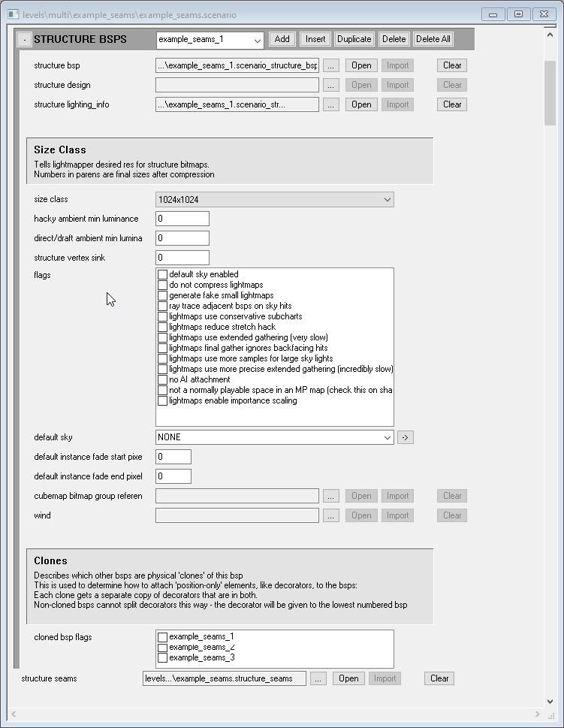Image resolution: width=564 pixels, height=728 pixels.
Task: Click the structure seams path field
Action: pyautogui.click(x=225, y=678)
